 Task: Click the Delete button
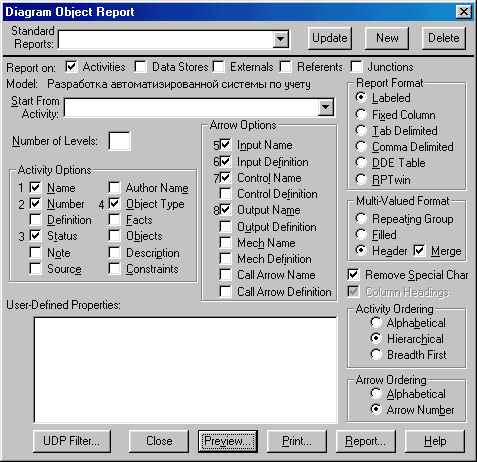[444, 38]
